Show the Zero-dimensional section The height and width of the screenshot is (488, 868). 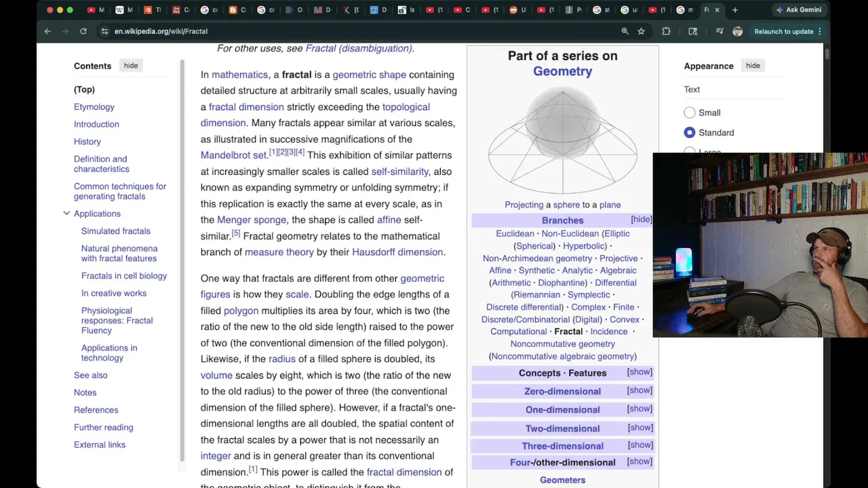pyautogui.click(x=639, y=390)
